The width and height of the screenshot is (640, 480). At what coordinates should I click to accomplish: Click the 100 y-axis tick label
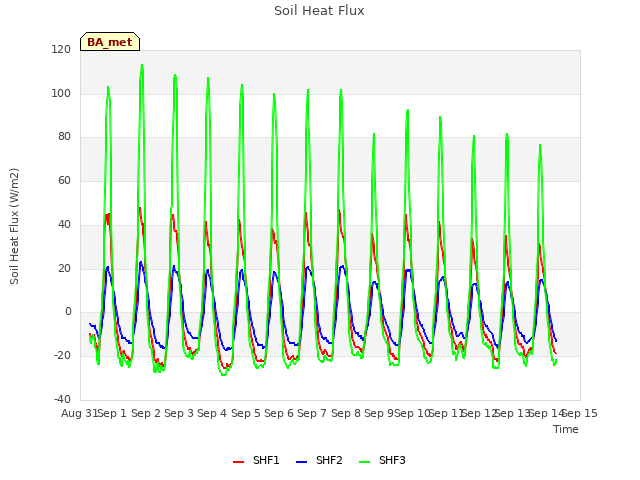tap(61, 93)
